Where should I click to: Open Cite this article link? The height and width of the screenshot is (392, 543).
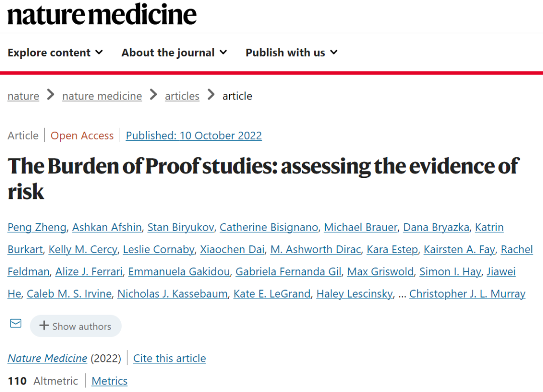click(x=169, y=358)
